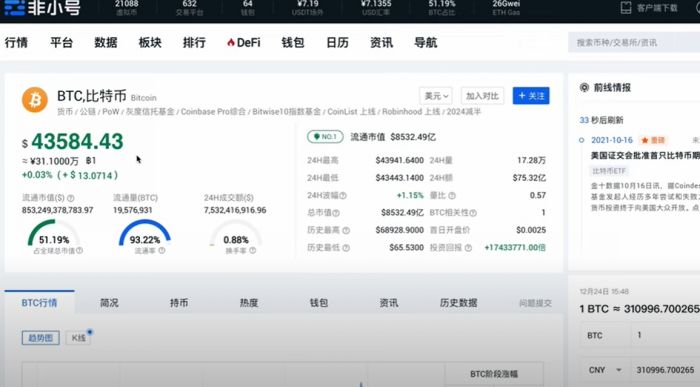The image size is (700, 387).
Task: Open the 历史数据 tab
Action: point(458,303)
